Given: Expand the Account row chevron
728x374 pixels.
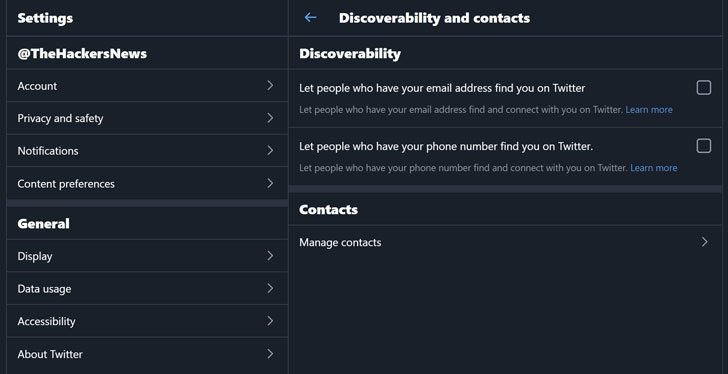Looking at the screenshot, I should pos(270,85).
